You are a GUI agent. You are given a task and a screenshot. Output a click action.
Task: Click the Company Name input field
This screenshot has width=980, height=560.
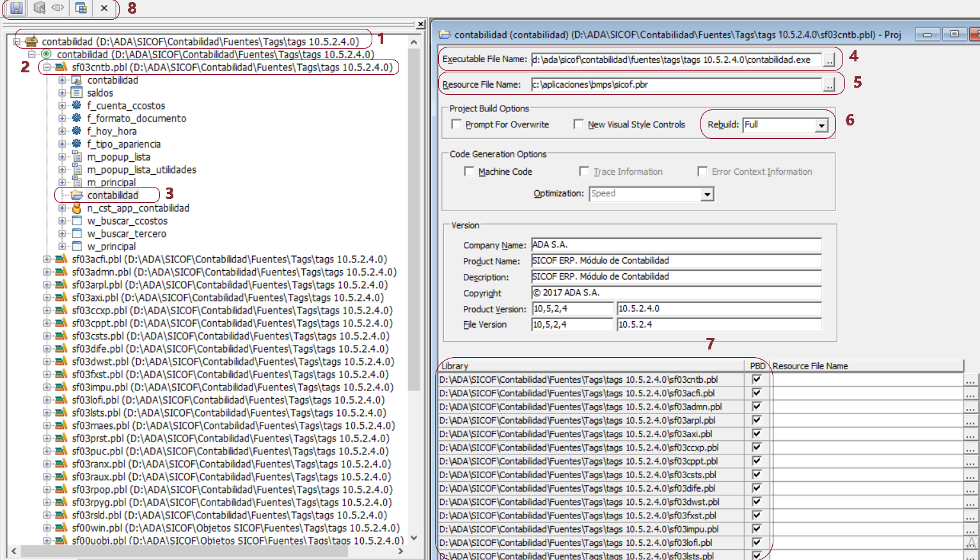(x=676, y=244)
